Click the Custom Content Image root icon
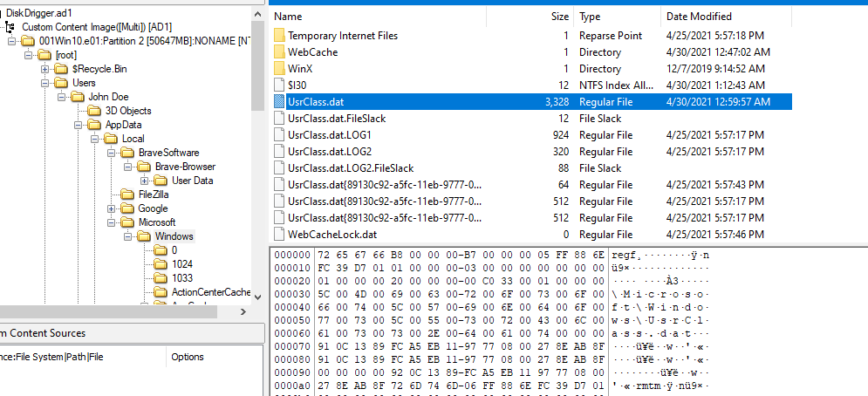Image resolution: width=868 pixels, height=396 pixels. (x=10, y=27)
